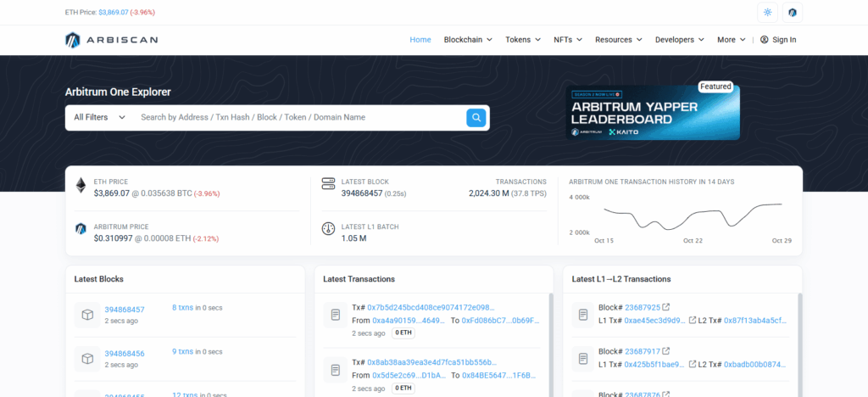The height and width of the screenshot is (397, 868).
Task: Click the user icon beside Sign In
Action: (764, 40)
